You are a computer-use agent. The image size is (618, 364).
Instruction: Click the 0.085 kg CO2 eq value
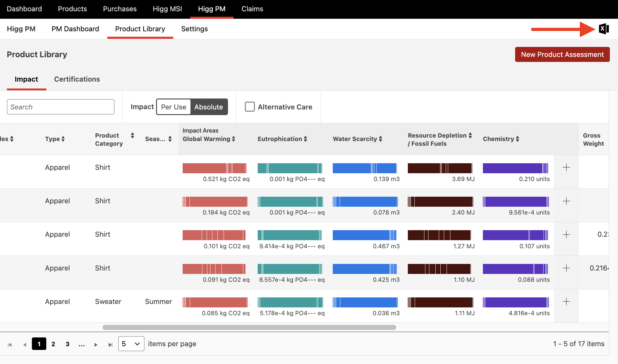coord(225,313)
